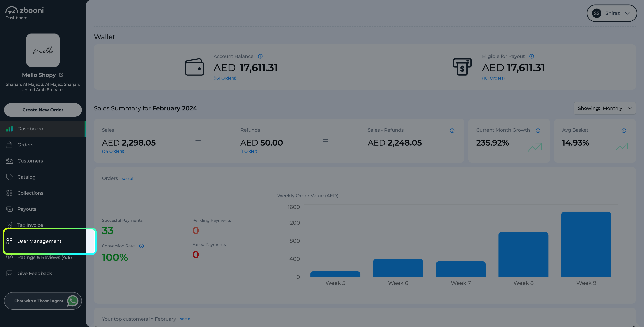Click the Eligible for Payout info icon
Viewport: 644px width, 327px height.
pos(532,56)
